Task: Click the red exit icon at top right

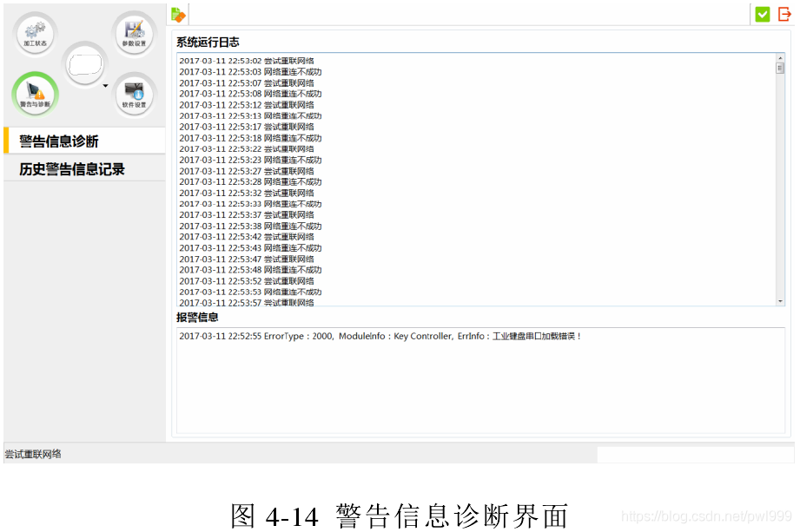Action: coord(783,15)
